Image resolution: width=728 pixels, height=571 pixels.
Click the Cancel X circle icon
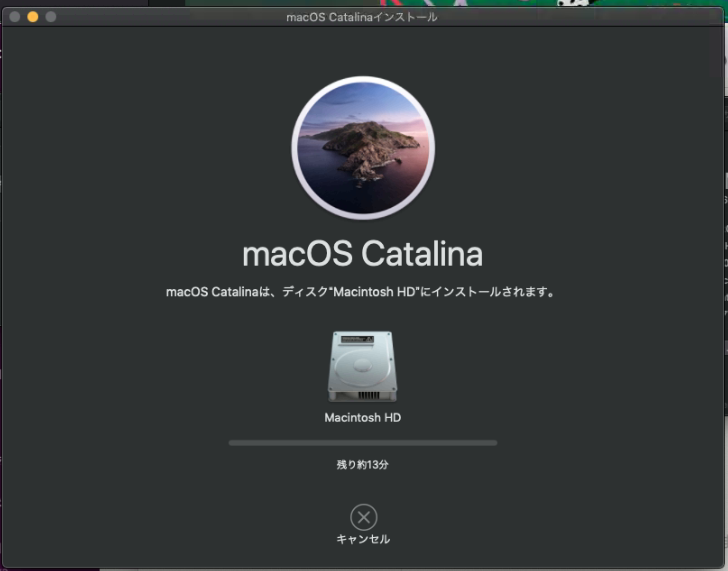[x=364, y=517]
